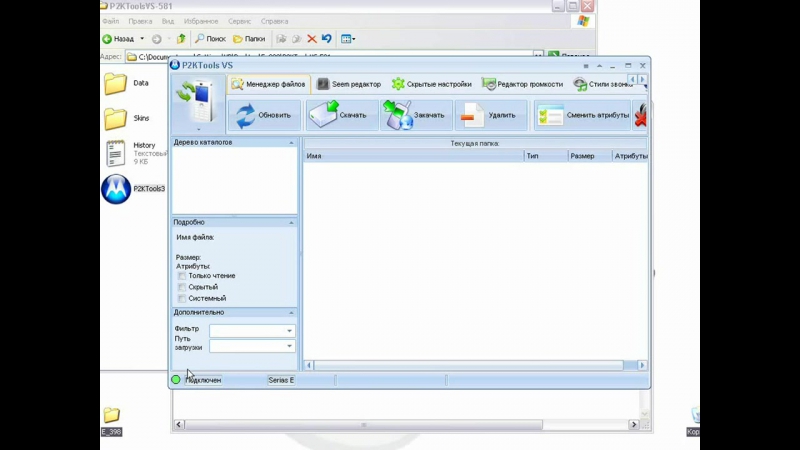Click the Сменить атрибуты button

(582, 115)
